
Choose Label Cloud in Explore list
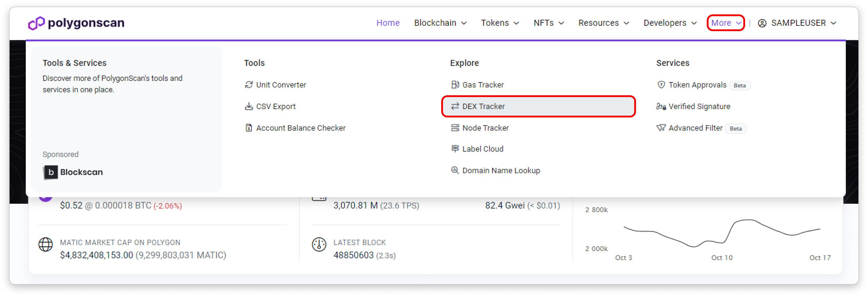[483, 149]
